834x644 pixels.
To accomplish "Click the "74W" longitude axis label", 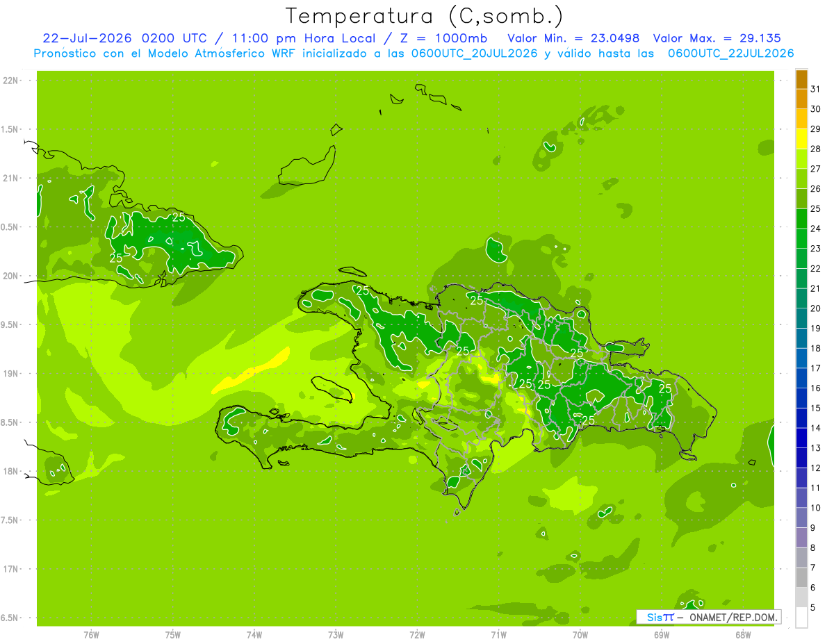I will pos(254,634).
